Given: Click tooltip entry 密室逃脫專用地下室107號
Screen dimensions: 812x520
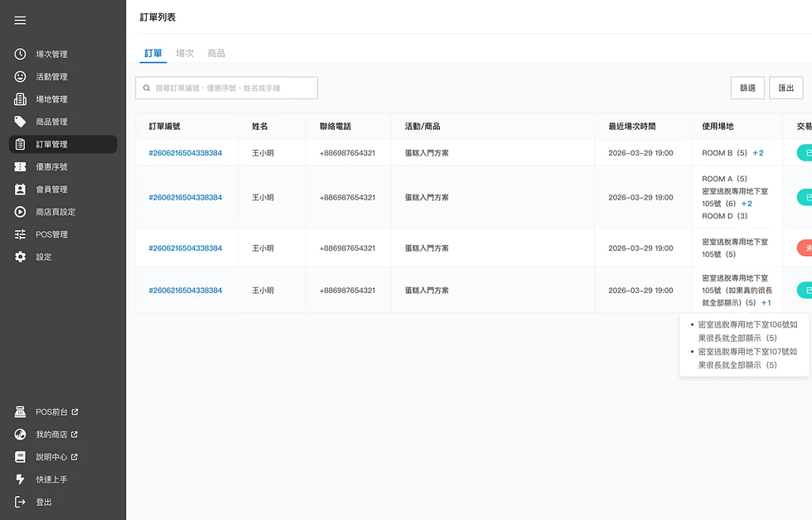Looking at the screenshot, I should pyautogui.click(x=747, y=359).
